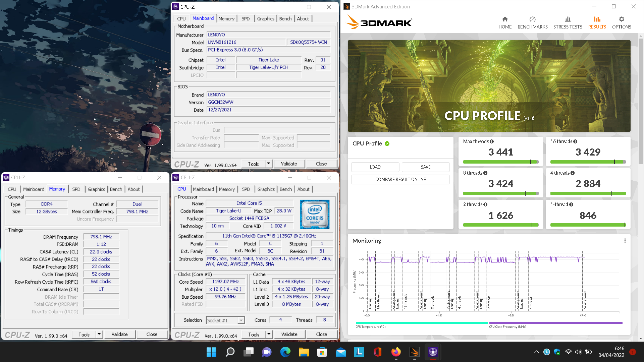Open RESULTS in 3DMark
This screenshot has height=362, width=644.
pos(597,23)
